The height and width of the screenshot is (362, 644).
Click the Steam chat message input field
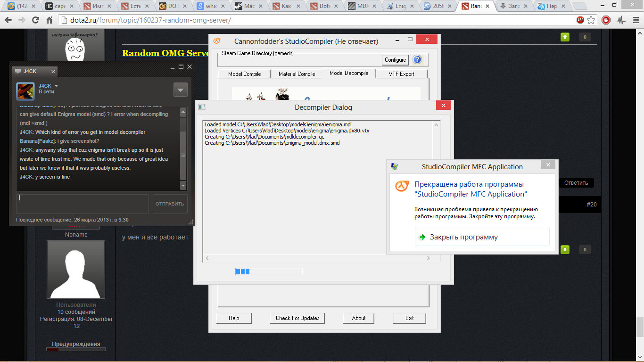point(83,204)
